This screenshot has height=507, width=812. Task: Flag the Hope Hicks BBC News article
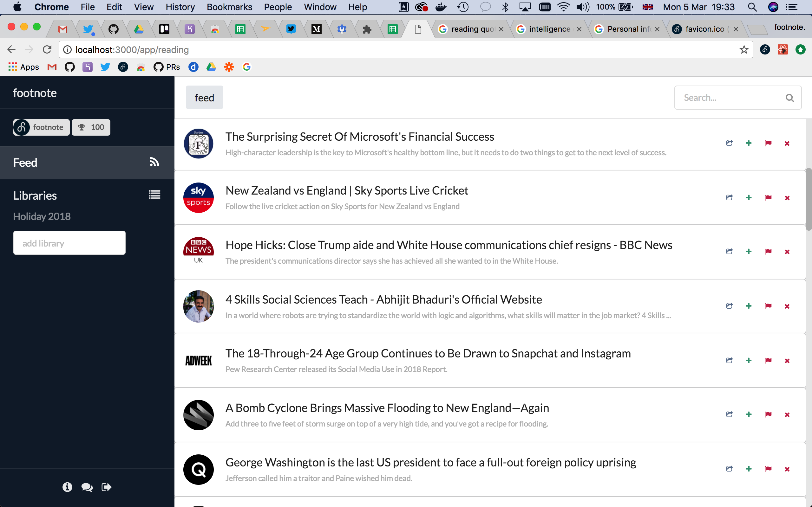(768, 252)
